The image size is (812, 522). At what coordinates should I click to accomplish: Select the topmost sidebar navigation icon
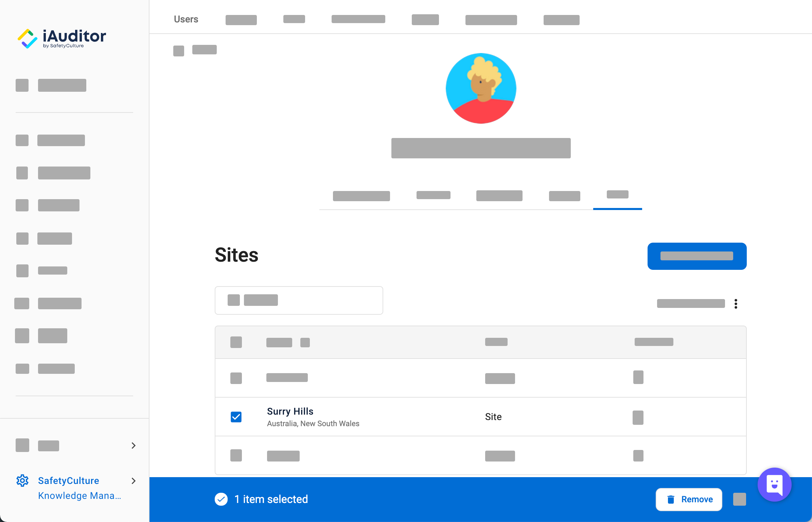click(x=22, y=85)
